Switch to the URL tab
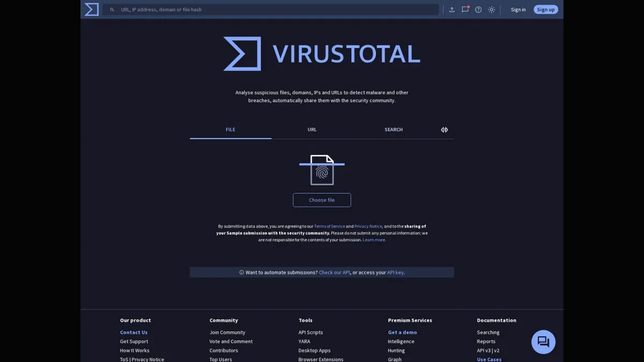 (x=312, y=130)
